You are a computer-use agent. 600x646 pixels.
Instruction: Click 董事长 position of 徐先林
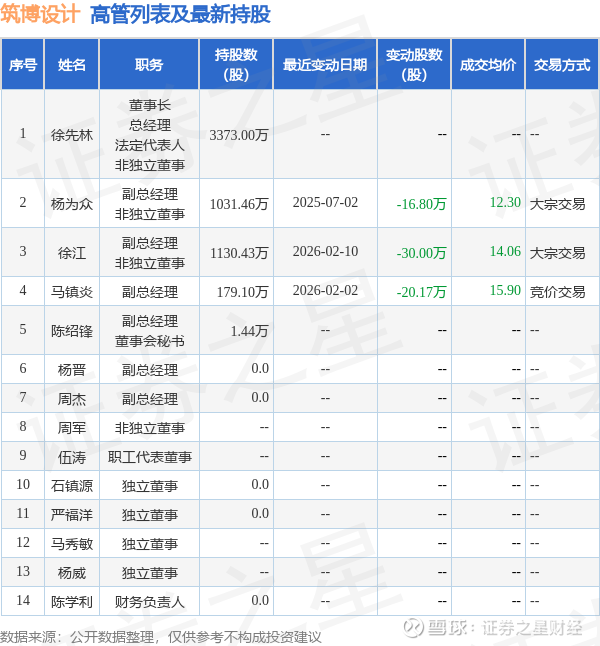(149, 105)
